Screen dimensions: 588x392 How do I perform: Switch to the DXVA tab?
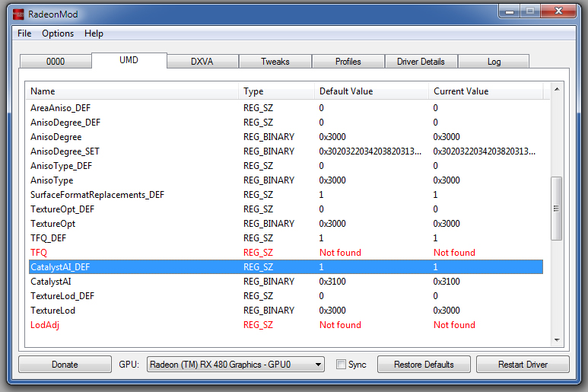point(202,61)
